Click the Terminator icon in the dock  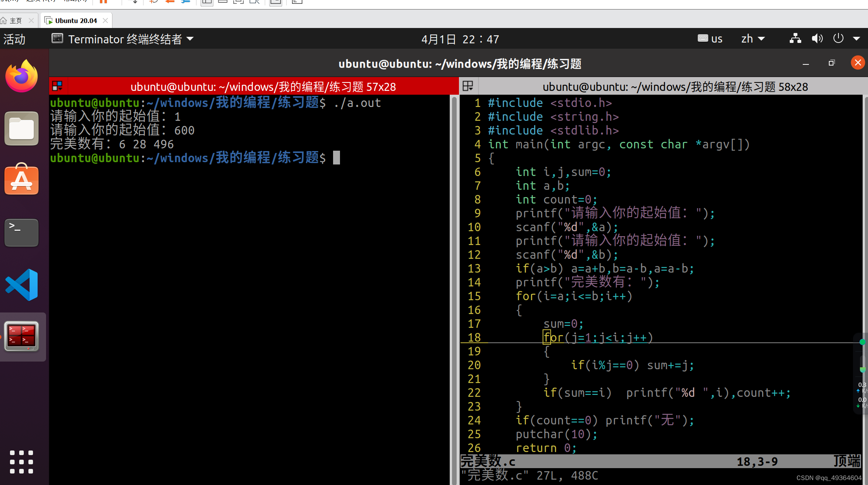21,336
